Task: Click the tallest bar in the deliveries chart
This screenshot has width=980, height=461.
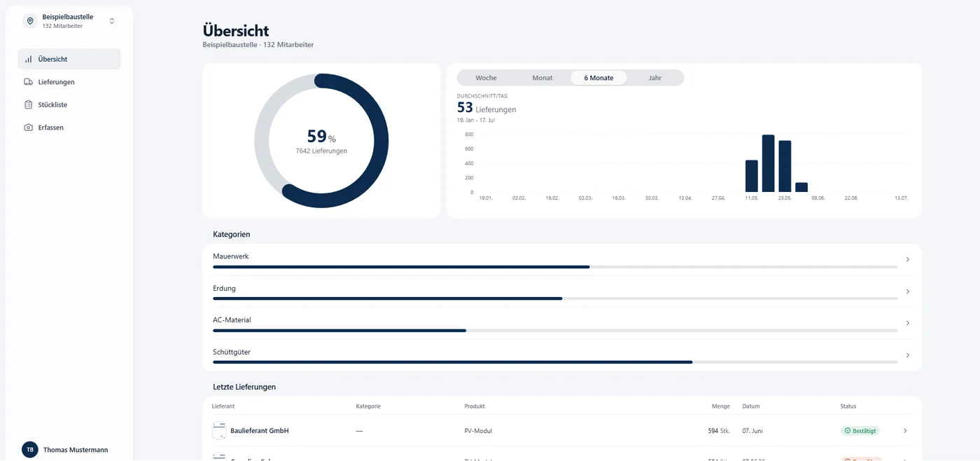Action: 768,163
